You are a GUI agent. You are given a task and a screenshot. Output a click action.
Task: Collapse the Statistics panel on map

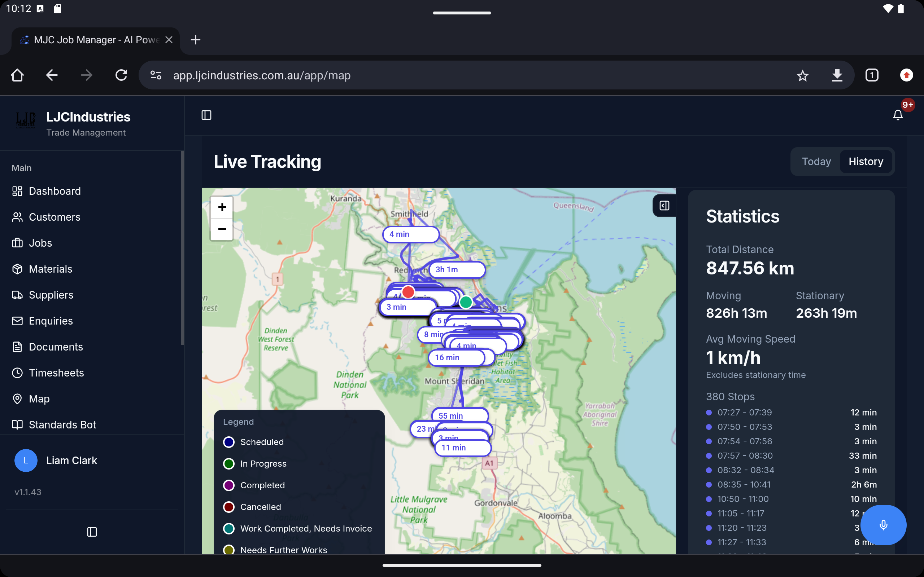(664, 206)
